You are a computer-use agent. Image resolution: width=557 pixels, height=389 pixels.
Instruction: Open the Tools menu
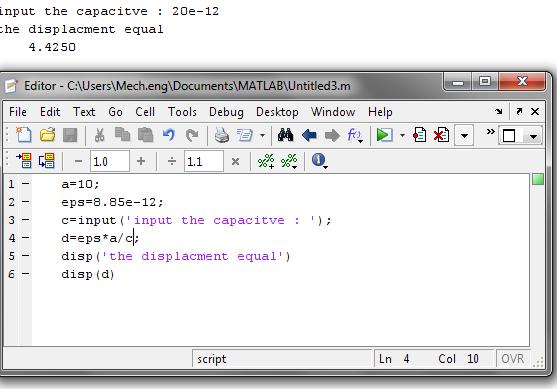182,112
